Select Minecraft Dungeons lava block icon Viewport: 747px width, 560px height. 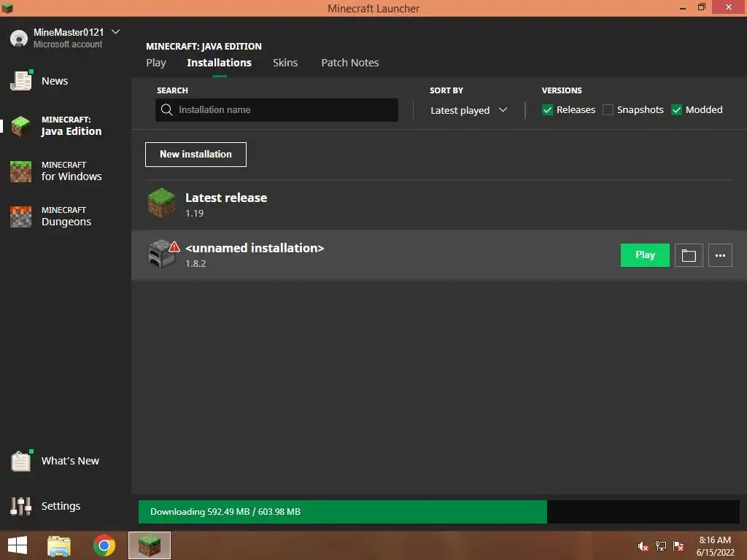21,217
